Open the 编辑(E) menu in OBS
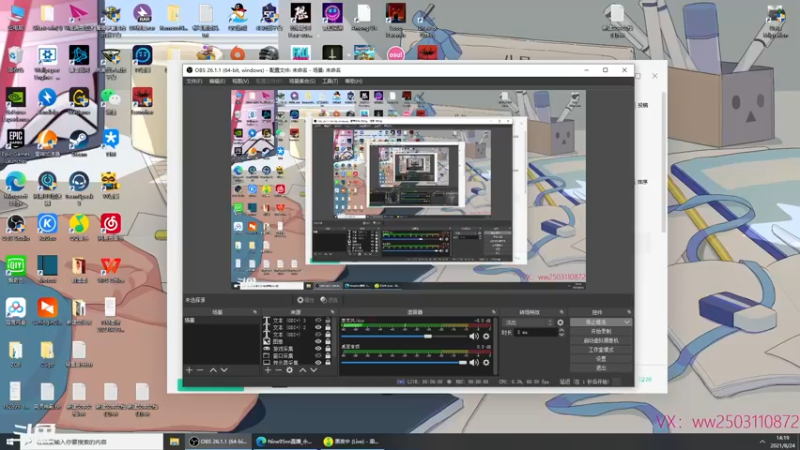 click(217, 81)
